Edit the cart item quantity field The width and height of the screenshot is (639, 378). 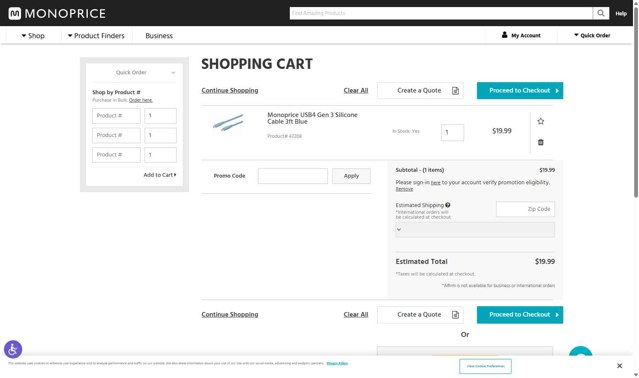coord(452,132)
